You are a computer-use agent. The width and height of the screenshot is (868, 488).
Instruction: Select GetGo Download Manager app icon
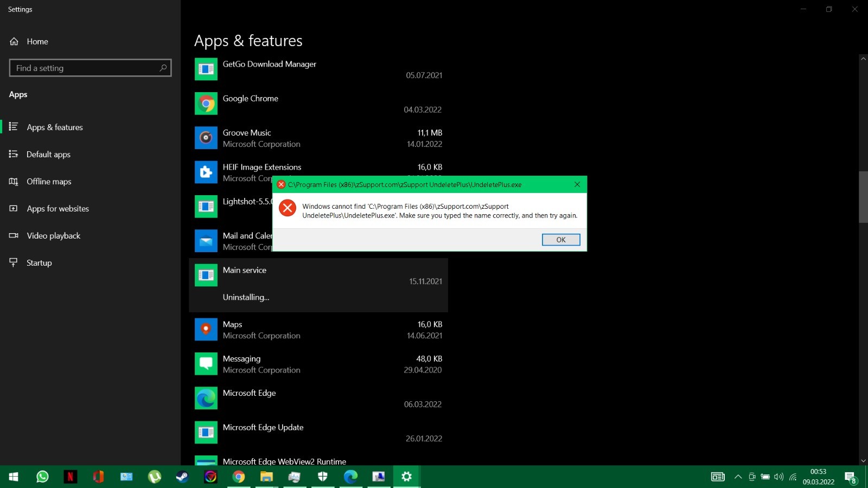coord(206,69)
